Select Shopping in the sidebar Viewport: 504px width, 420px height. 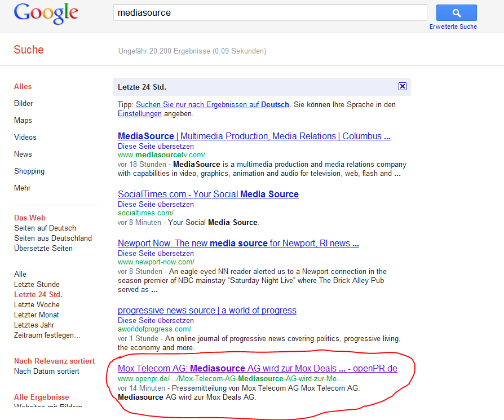29,171
